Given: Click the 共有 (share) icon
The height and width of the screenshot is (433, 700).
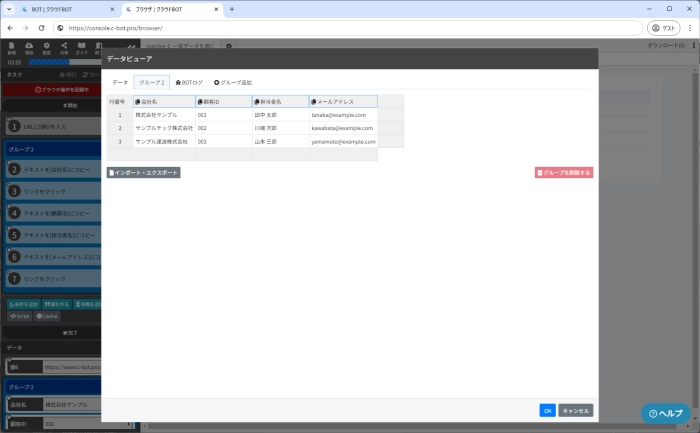Looking at the screenshot, I should tap(64, 46).
